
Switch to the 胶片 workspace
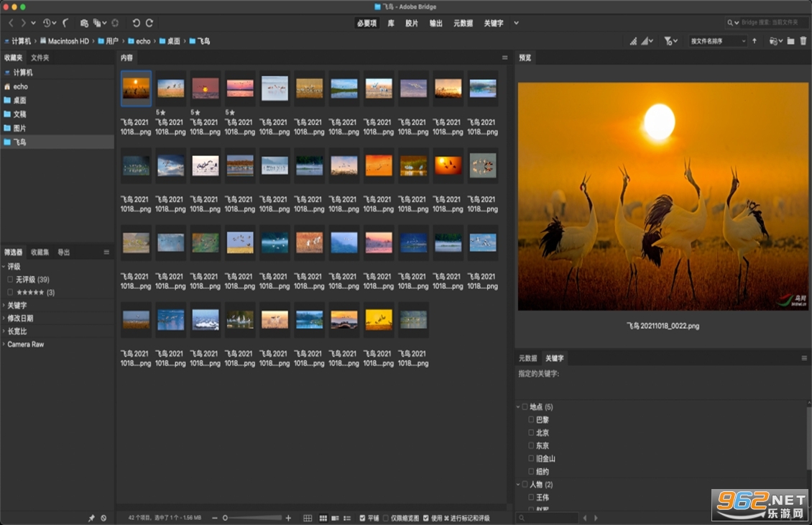412,23
